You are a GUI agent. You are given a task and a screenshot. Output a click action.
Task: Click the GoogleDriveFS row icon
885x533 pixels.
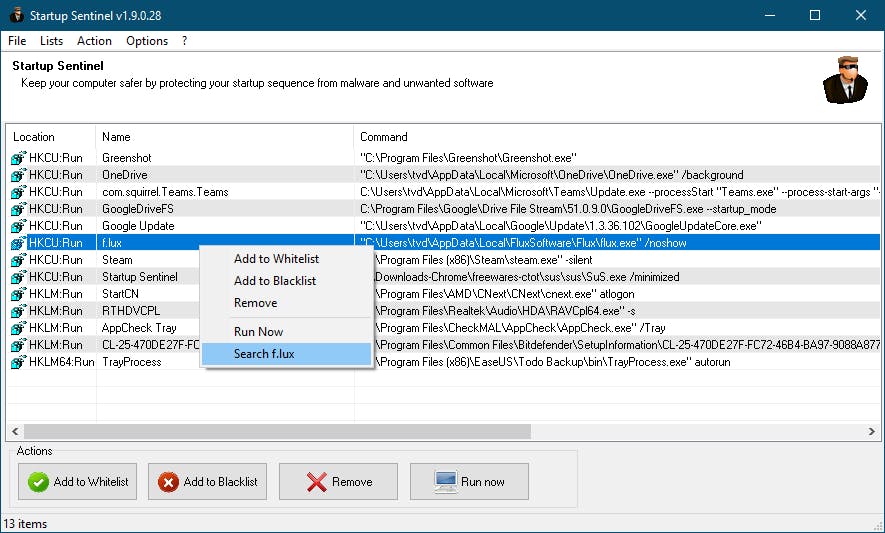[19, 209]
